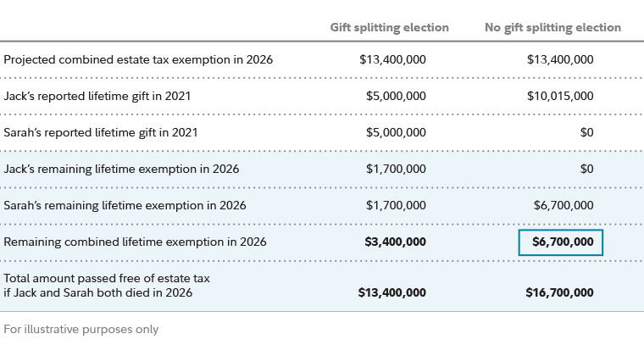The image size is (644, 356).
Task: Click the For illustrative purposes only footnote
Action: [80, 329]
